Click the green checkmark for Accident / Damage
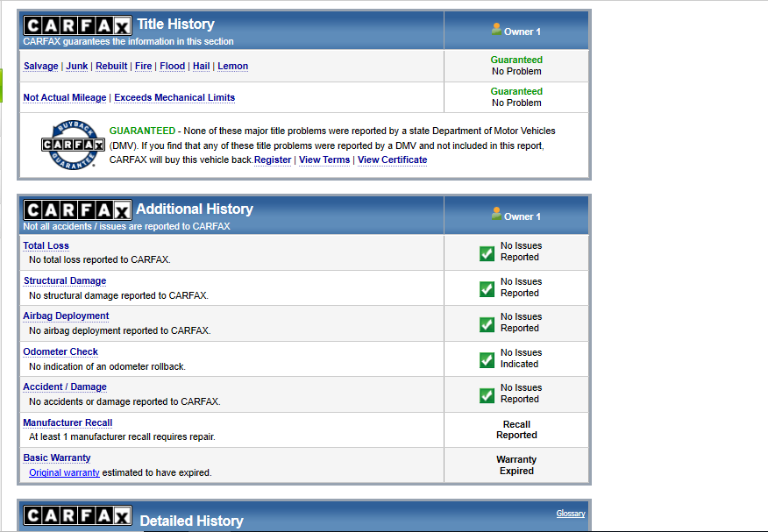768x532 pixels. click(487, 395)
